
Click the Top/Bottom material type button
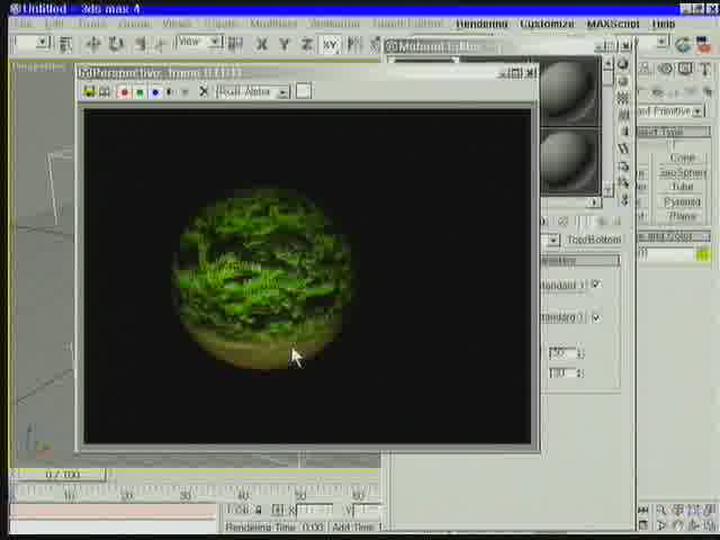[594, 240]
